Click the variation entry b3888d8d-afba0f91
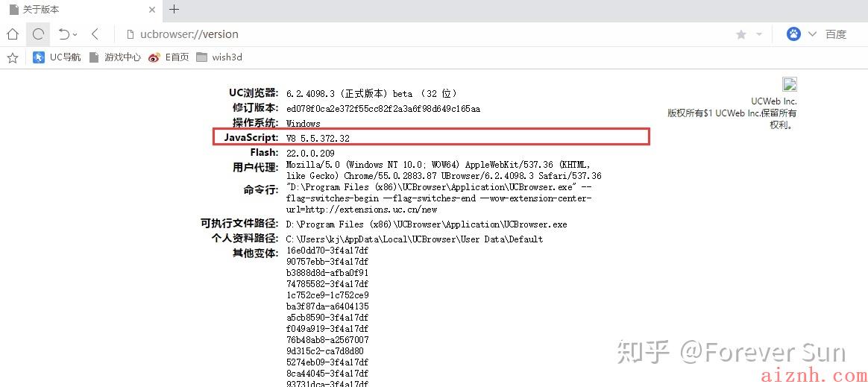868x387 pixels. (x=327, y=273)
